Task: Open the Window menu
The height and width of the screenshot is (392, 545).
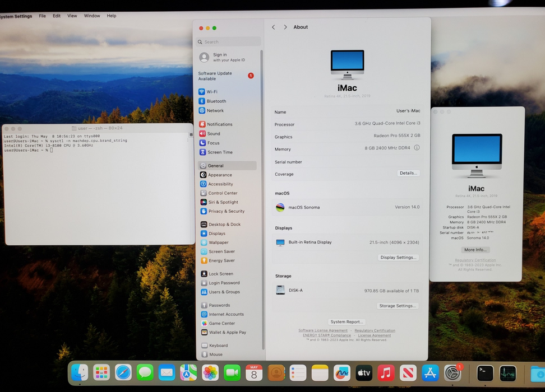Action: (92, 16)
